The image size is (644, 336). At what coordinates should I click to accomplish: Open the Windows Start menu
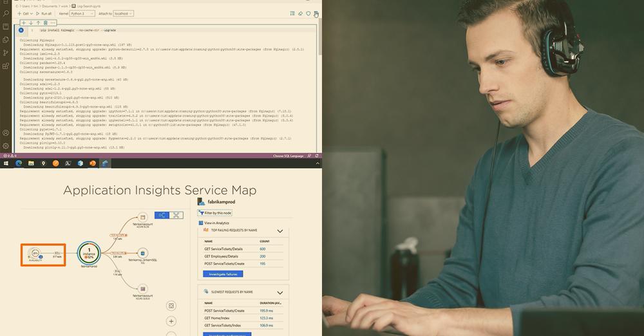[x=6, y=163]
